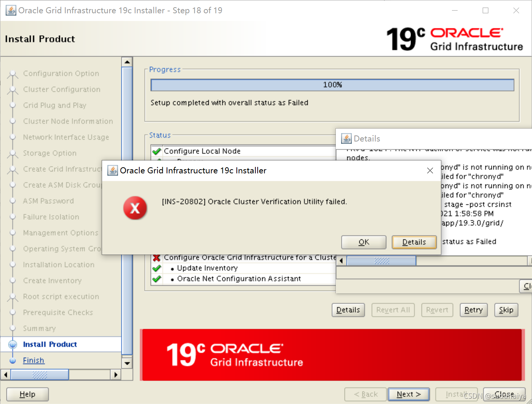The width and height of the screenshot is (532, 404).
Task: Minimize the installer window
Action: 455,11
